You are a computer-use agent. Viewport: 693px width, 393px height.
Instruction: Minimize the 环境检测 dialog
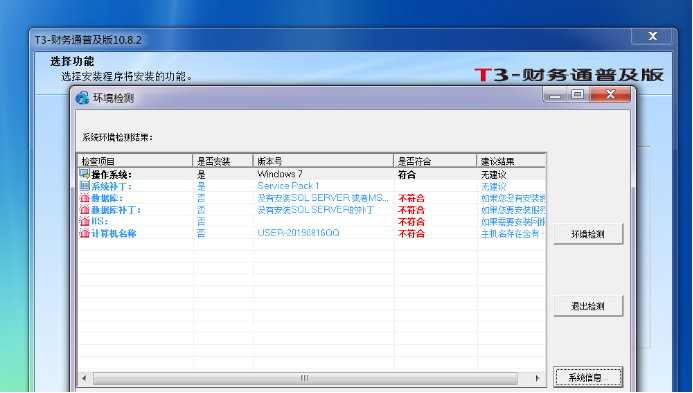[555, 94]
